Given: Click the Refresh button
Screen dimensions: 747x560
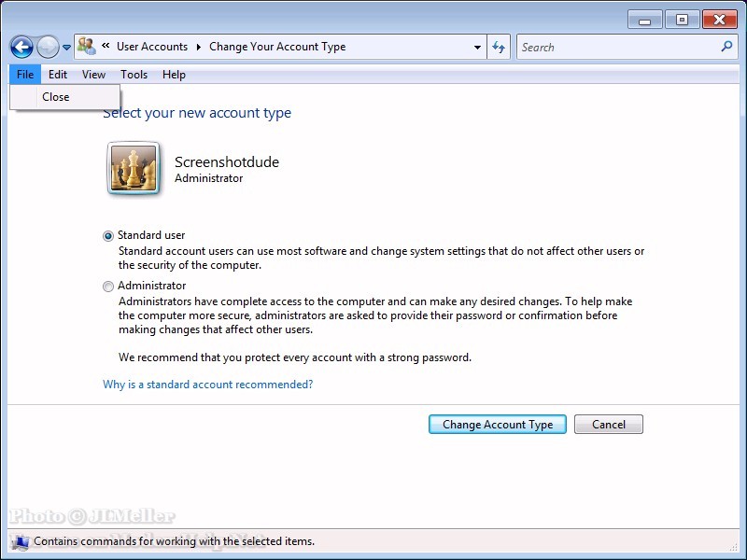Looking at the screenshot, I should point(499,47).
